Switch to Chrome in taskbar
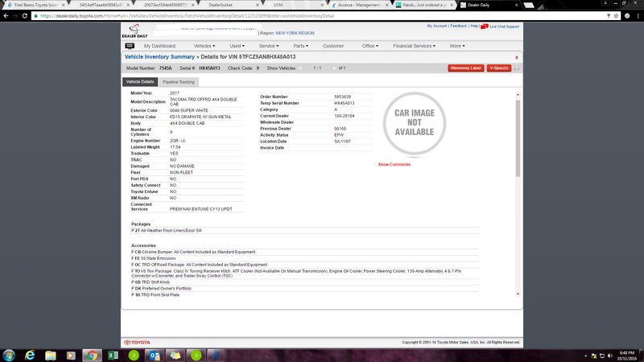This screenshot has width=644, height=362. [92, 356]
